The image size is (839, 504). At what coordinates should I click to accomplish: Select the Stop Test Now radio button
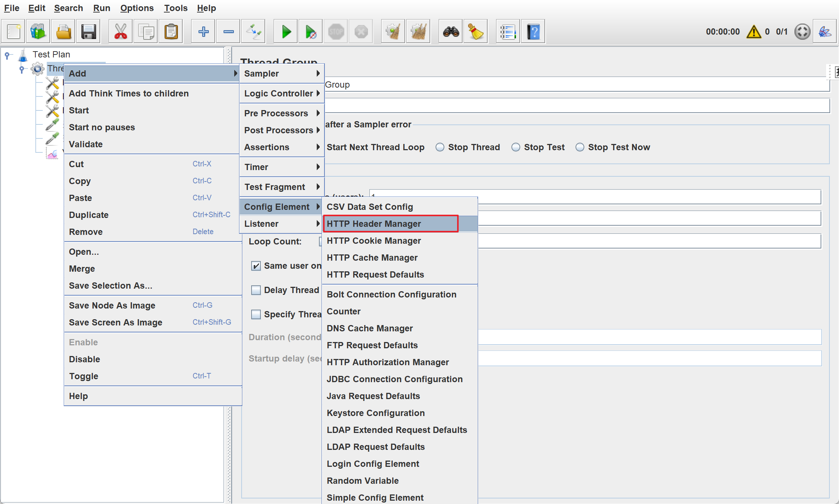tap(580, 147)
